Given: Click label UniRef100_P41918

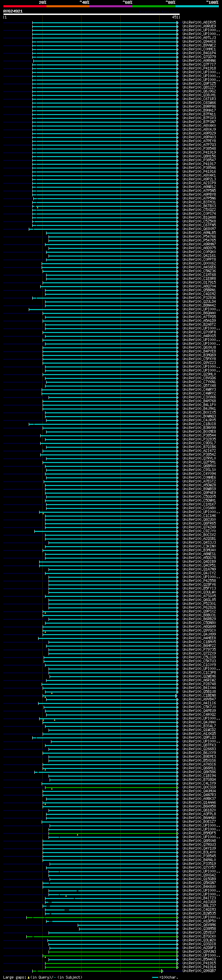Looking at the screenshot, I should point(199,68).
